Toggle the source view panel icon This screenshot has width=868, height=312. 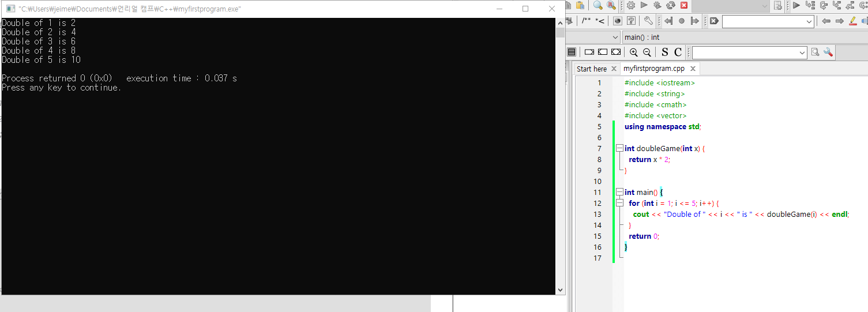point(572,52)
